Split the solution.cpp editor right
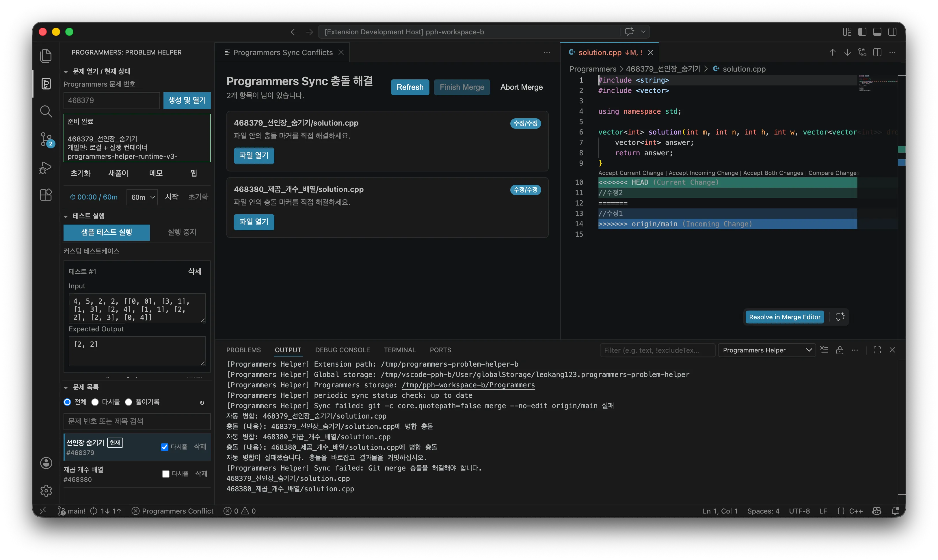The image size is (938, 560). [x=877, y=53]
